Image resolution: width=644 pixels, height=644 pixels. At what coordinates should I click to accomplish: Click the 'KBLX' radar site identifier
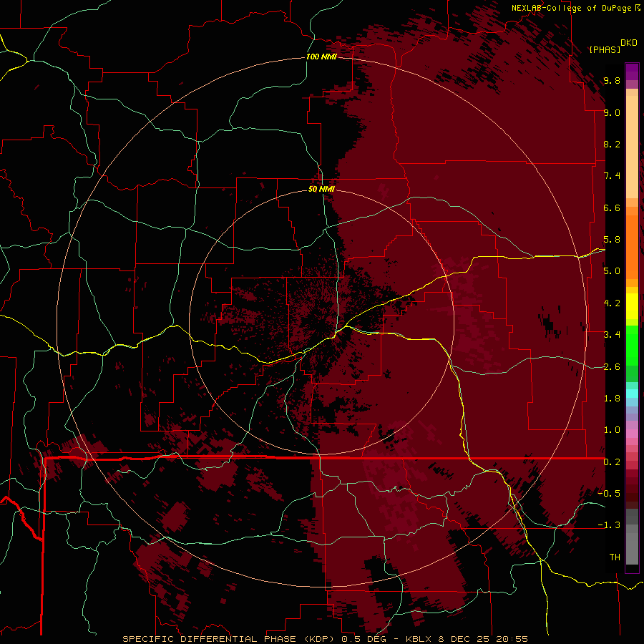point(418,639)
